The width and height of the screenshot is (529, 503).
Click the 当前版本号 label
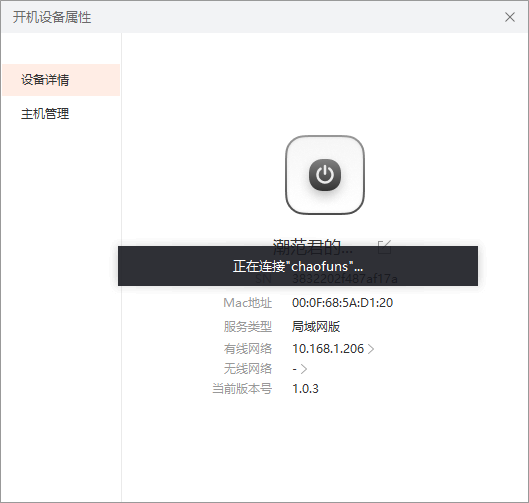tap(242, 389)
